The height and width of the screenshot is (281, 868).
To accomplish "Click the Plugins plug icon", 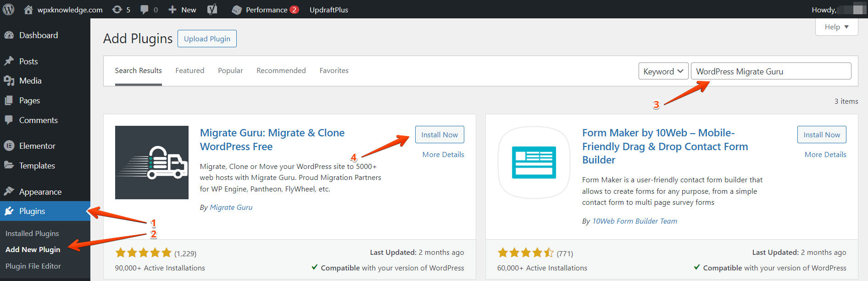I will pos(9,211).
